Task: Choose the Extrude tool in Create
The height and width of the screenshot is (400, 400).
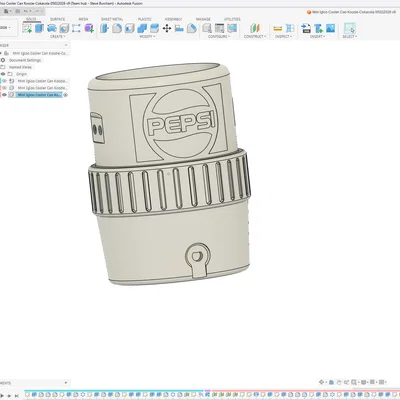Action: pyautogui.click(x=39, y=28)
